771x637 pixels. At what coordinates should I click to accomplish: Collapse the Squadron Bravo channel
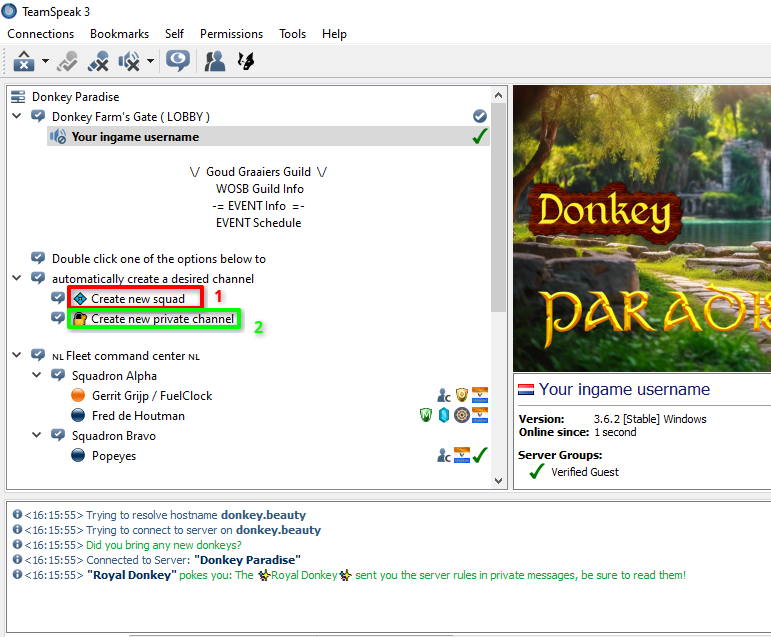tap(37, 435)
